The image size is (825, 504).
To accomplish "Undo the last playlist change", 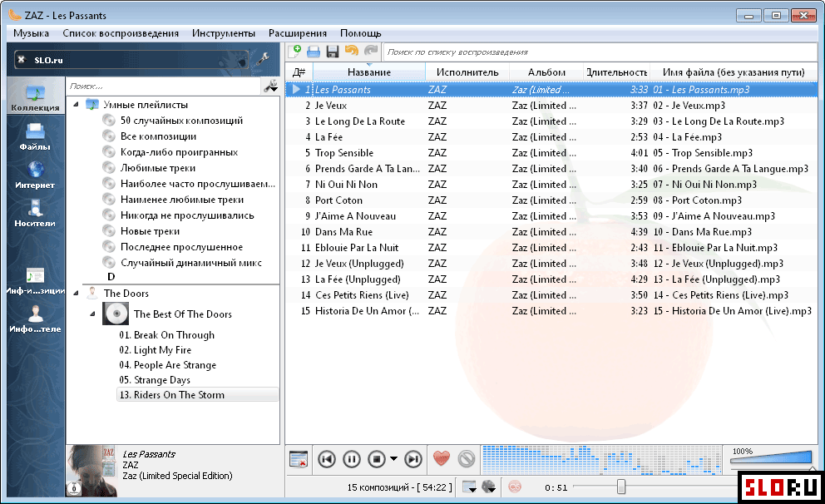I will coord(352,51).
